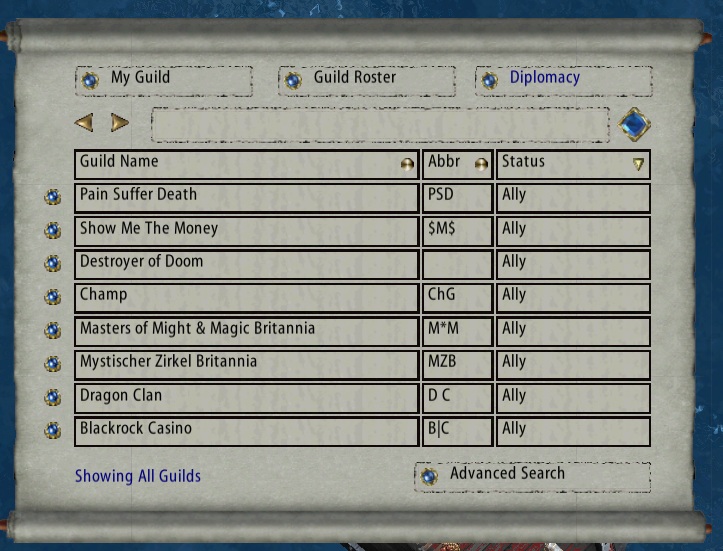Image resolution: width=723 pixels, height=551 pixels.
Task: Click the blue diamond search button
Action: coord(634,124)
